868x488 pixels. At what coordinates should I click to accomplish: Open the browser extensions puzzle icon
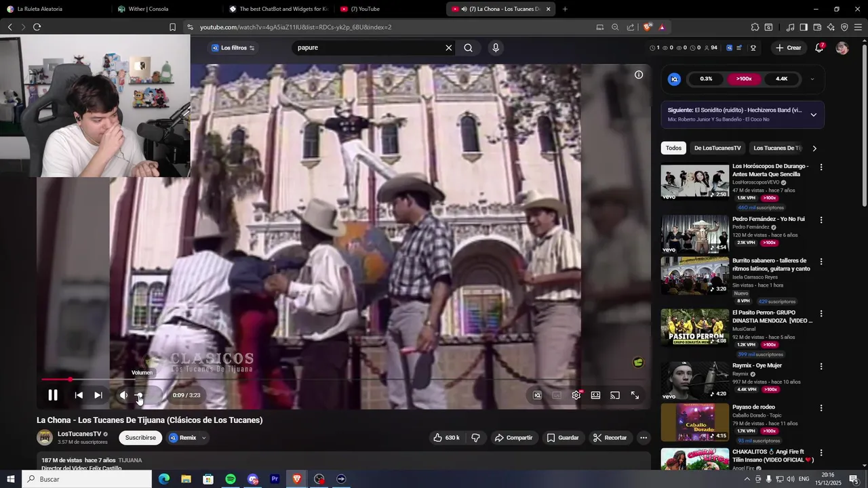[755, 27]
